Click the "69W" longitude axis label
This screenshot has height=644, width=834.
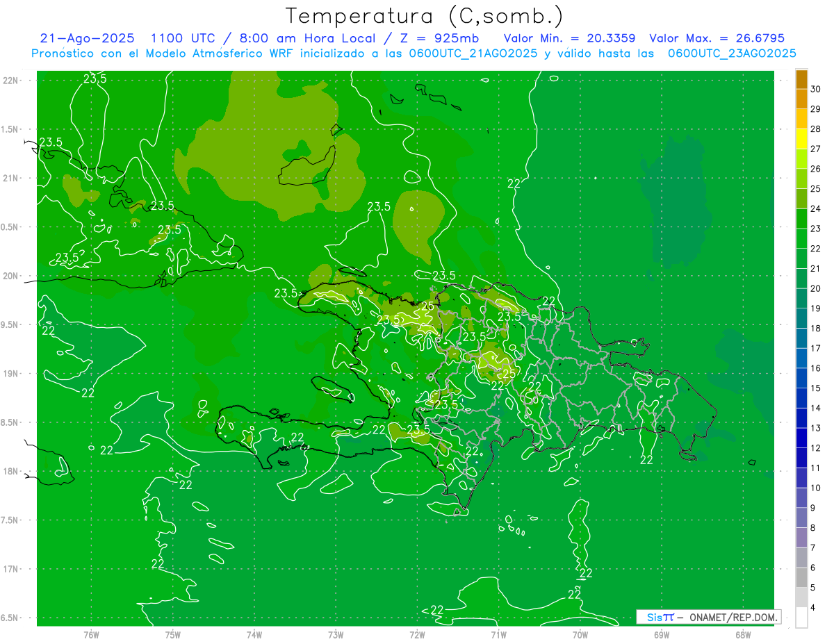[x=662, y=635]
